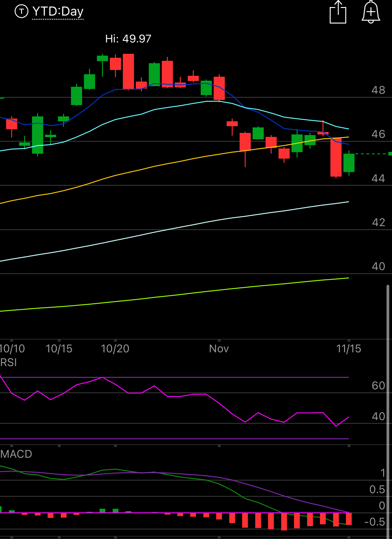Tap the MACD indicator label
Viewport: 392px width, 539px height.
[16, 454]
